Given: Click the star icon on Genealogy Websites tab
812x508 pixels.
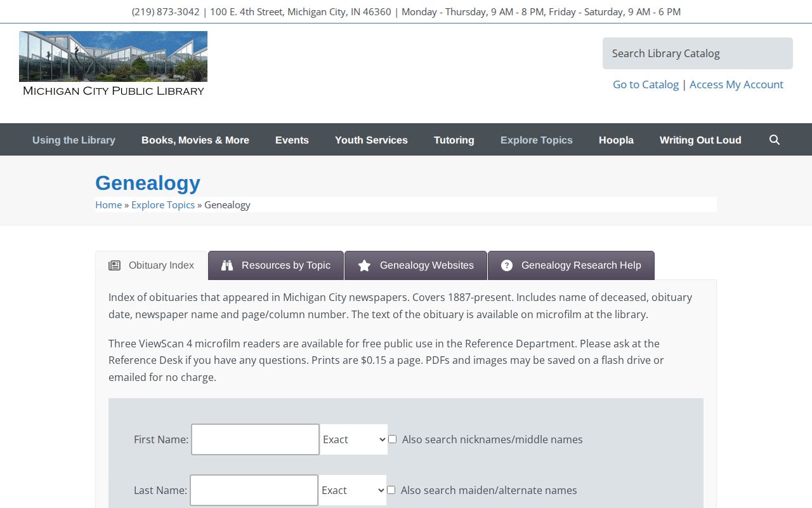Looking at the screenshot, I should click(x=364, y=265).
